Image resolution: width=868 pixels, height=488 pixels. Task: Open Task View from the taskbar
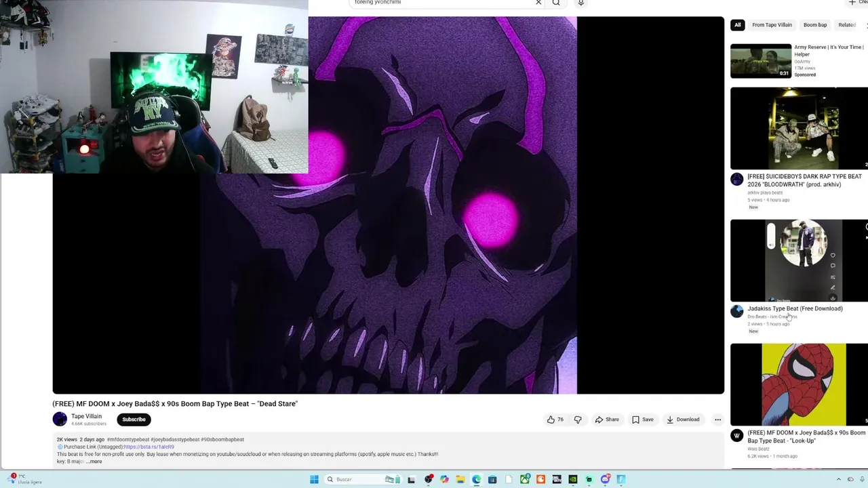[411, 479]
